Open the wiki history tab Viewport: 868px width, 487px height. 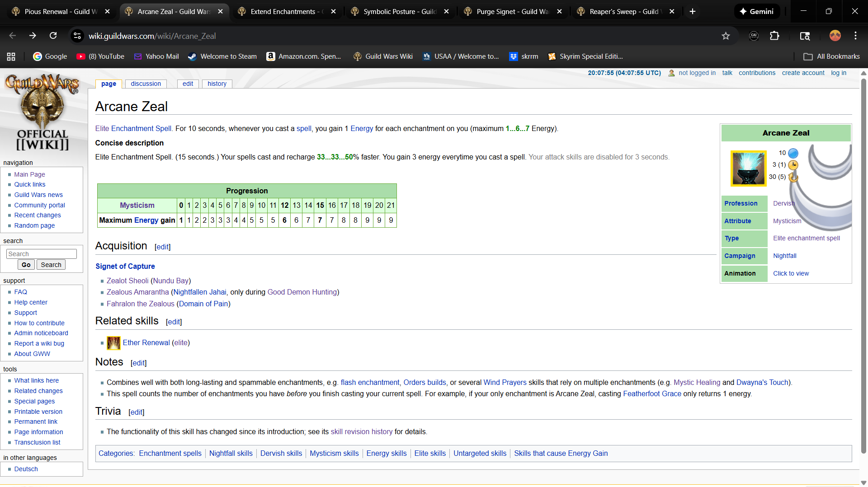217,84
